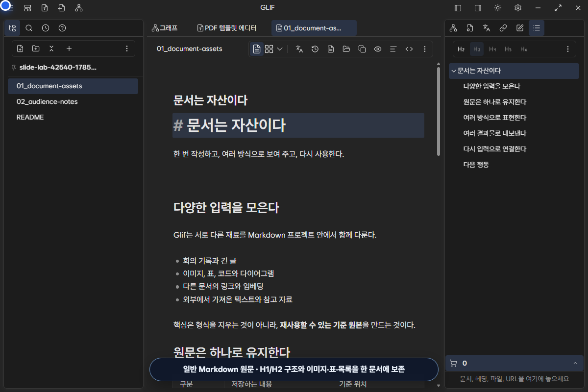The image size is (588, 392).
Task: Open the links tab in right panel
Action: (503, 28)
